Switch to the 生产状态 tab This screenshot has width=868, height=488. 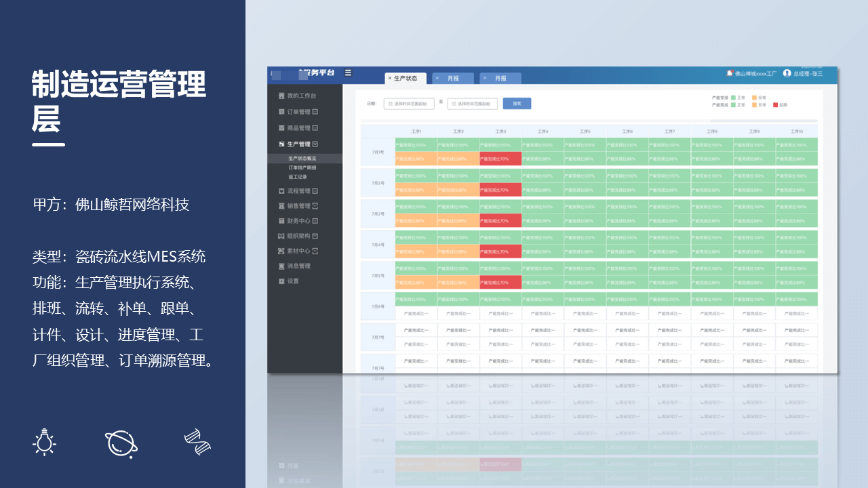406,79
